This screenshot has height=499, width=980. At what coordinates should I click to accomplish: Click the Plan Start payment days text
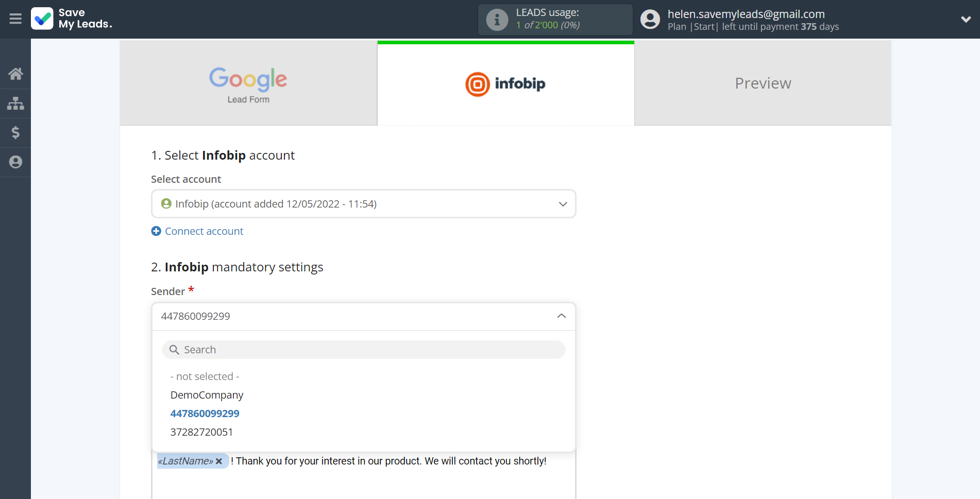pos(753,27)
